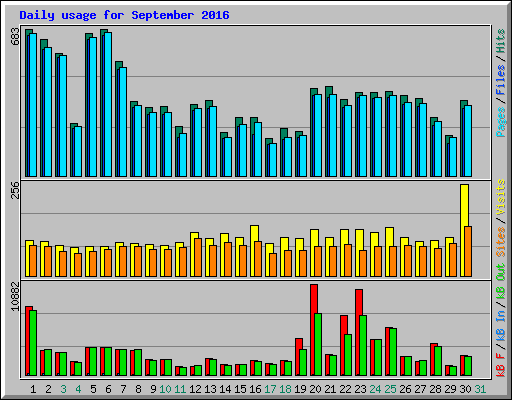512x400 pixels.
Task: Click the day 6 cyan hits bar
Action: (x=108, y=104)
